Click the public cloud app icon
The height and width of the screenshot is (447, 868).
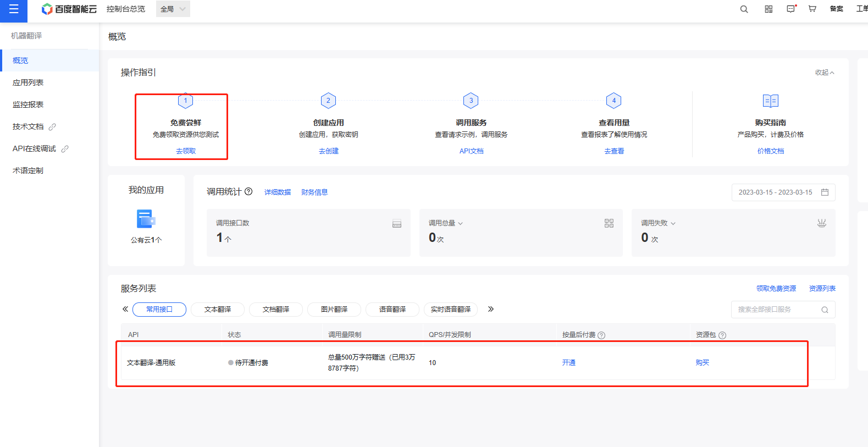click(146, 219)
